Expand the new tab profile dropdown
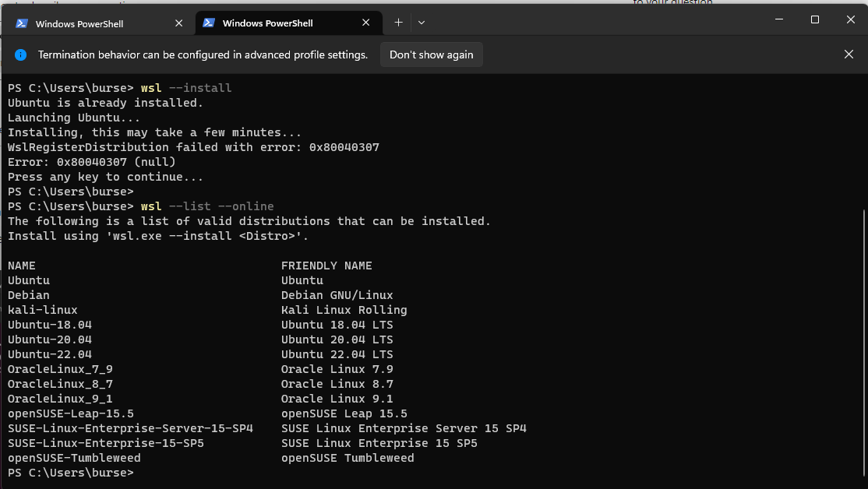The image size is (868, 489). pyautogui.click(x=422, y=23)
